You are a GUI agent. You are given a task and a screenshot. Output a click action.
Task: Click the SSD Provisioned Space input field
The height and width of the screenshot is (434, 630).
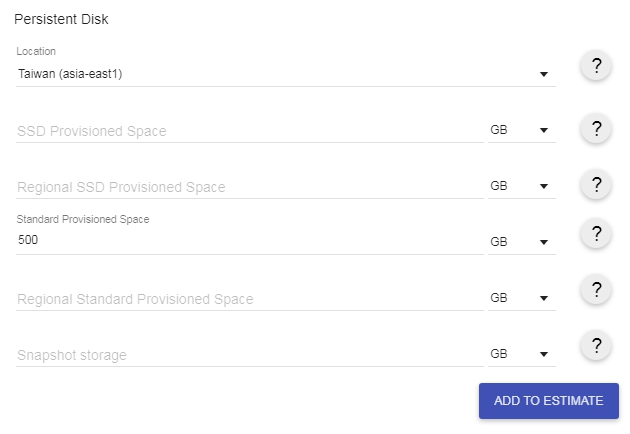tap(249, 131)
